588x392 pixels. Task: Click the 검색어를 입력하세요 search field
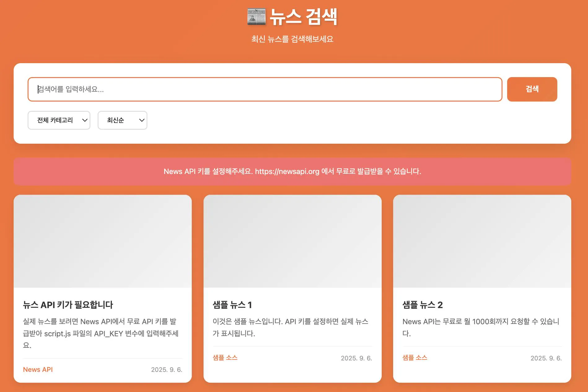(265, 89)
